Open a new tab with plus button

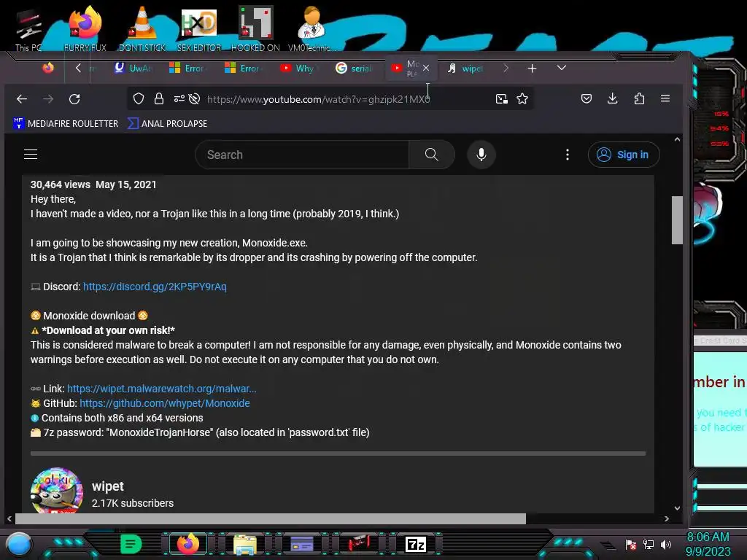tap(532, 69)
